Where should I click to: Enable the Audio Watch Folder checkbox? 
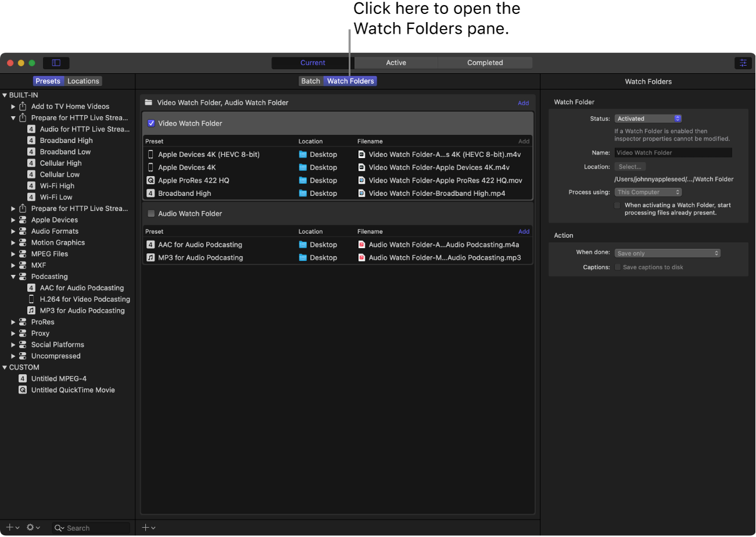tap(152, 213)
